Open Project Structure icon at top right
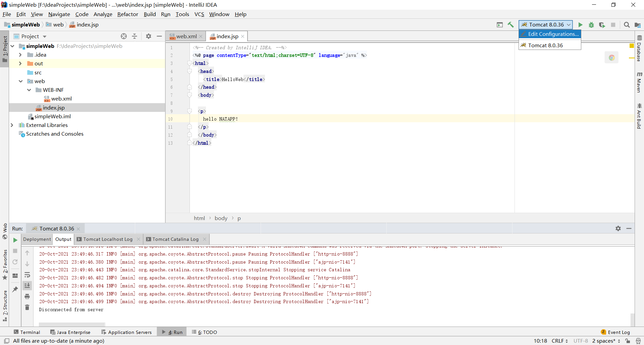The height and width of the screenshot is (345, 644). tap(638, 25)
